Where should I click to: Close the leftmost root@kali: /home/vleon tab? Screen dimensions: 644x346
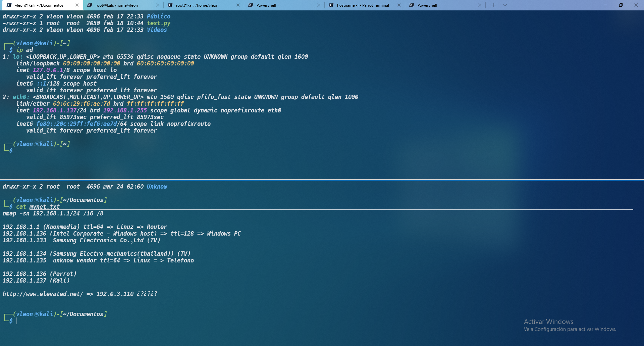(x=158, y=5)
